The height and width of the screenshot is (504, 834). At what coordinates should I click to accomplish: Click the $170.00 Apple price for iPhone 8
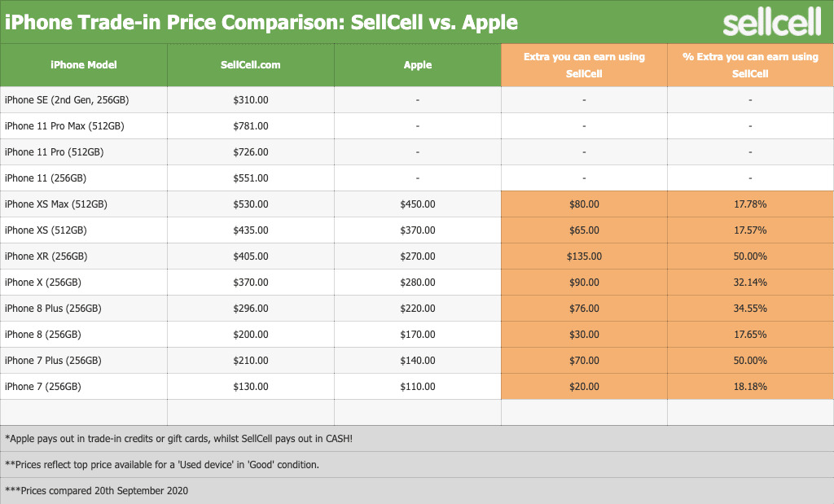point(418,335)
